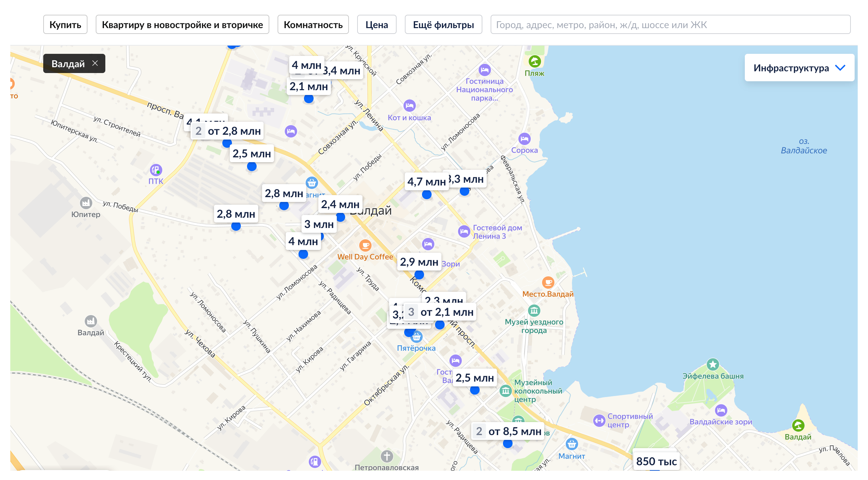Open the 2,8 млн marker near ул. Победы
This screenshot has height=480, width=868.
click(236, 214)
